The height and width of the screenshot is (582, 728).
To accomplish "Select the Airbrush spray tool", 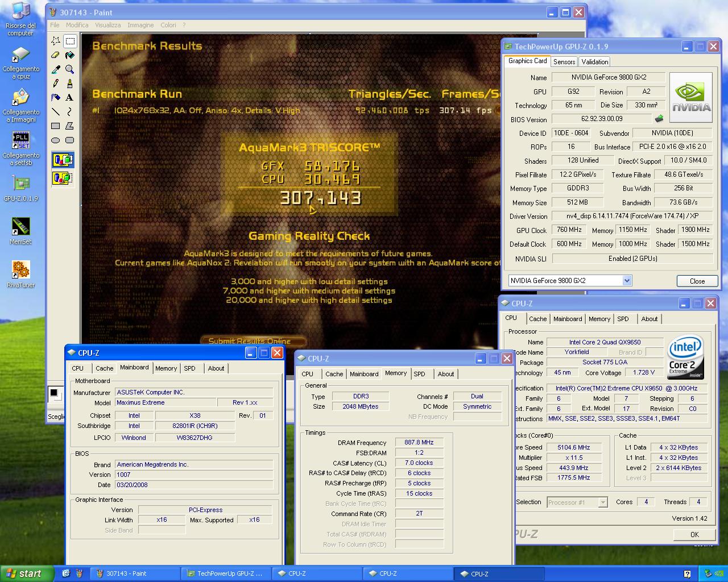I will pyautogui.click(x=56, y=98).
